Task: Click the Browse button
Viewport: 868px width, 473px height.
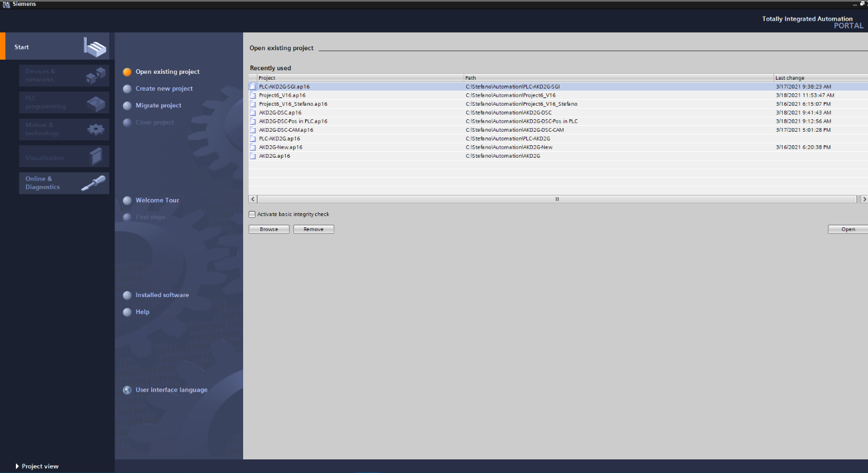Action: (269, 229)
